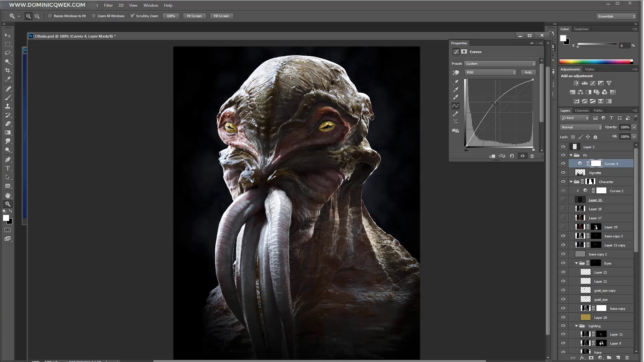
Task: Toggle visibility of the Character group
Action: 563,181
